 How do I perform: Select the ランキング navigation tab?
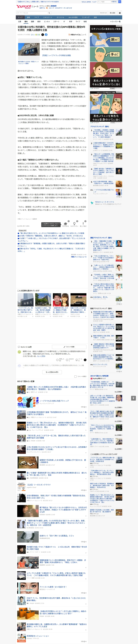click(86, 17)
